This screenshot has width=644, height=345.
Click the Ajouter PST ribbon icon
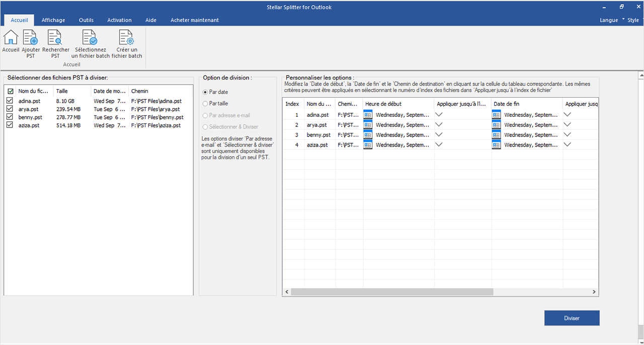31,38
